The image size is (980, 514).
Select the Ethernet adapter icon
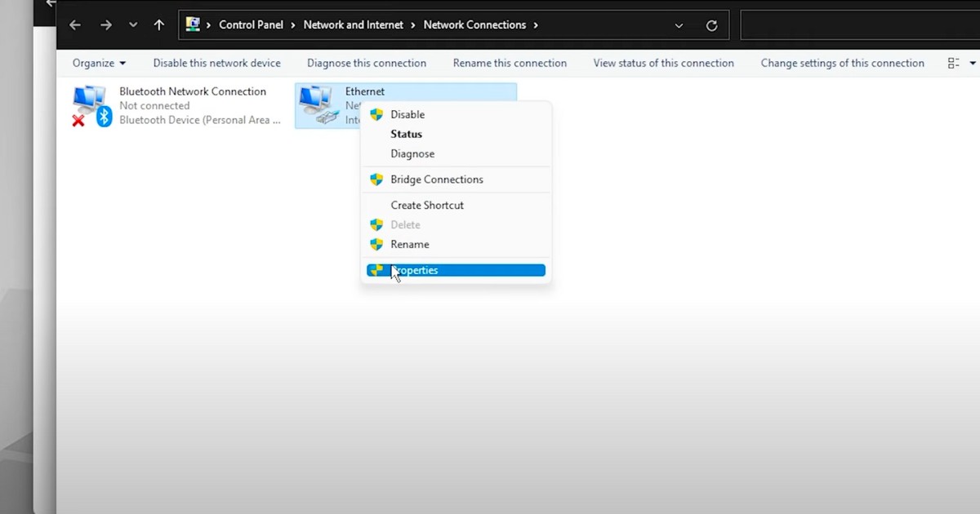coord(316,106)
